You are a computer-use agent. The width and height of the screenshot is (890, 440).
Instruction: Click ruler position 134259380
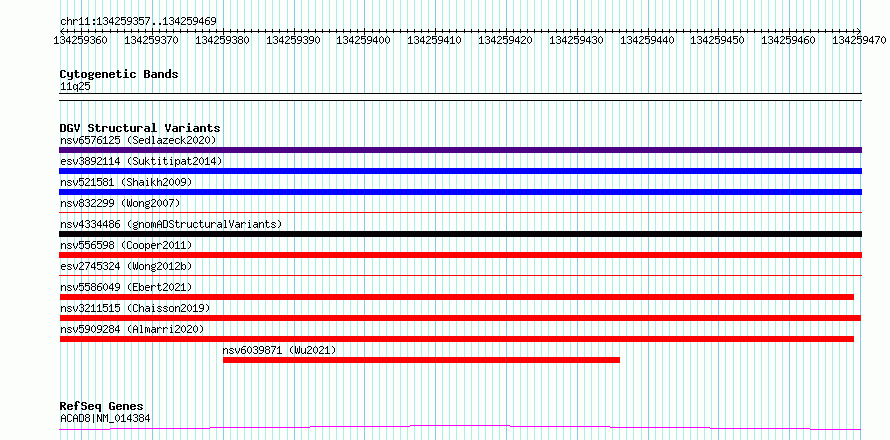point(222,40)
